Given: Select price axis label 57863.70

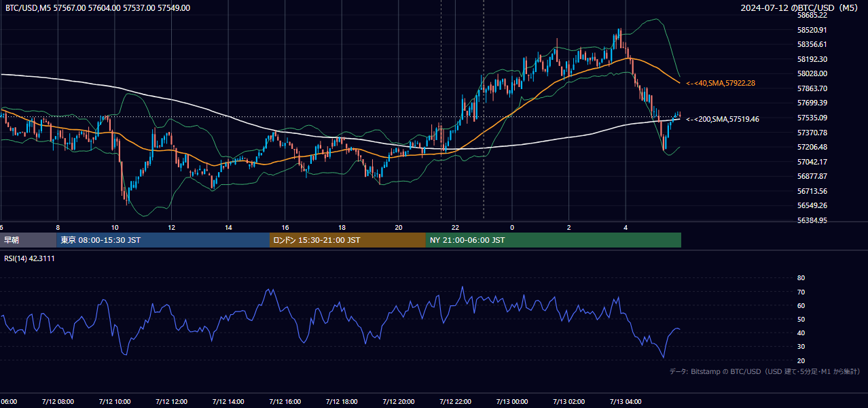Looking at the screenshot, I should (x=812, y=88).
